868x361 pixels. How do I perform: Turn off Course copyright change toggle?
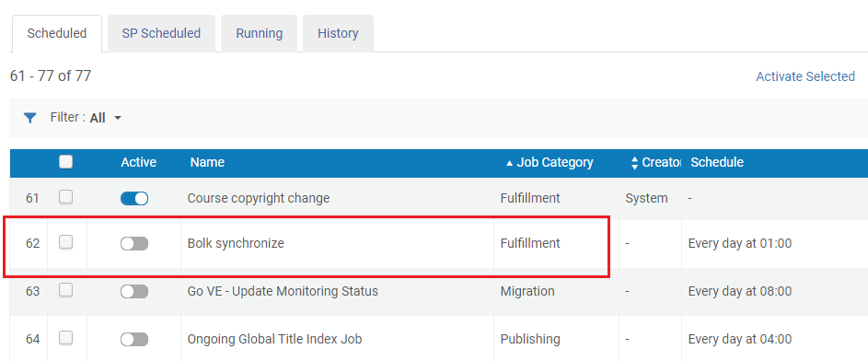(134, 198)
